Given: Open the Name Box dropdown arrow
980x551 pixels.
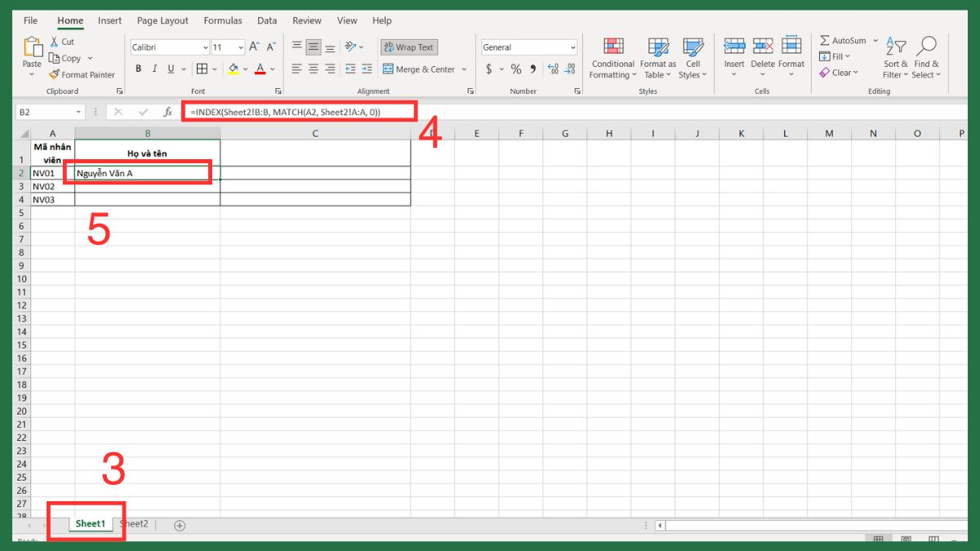Looking at the screenshot, I should (x=79, y=112).
